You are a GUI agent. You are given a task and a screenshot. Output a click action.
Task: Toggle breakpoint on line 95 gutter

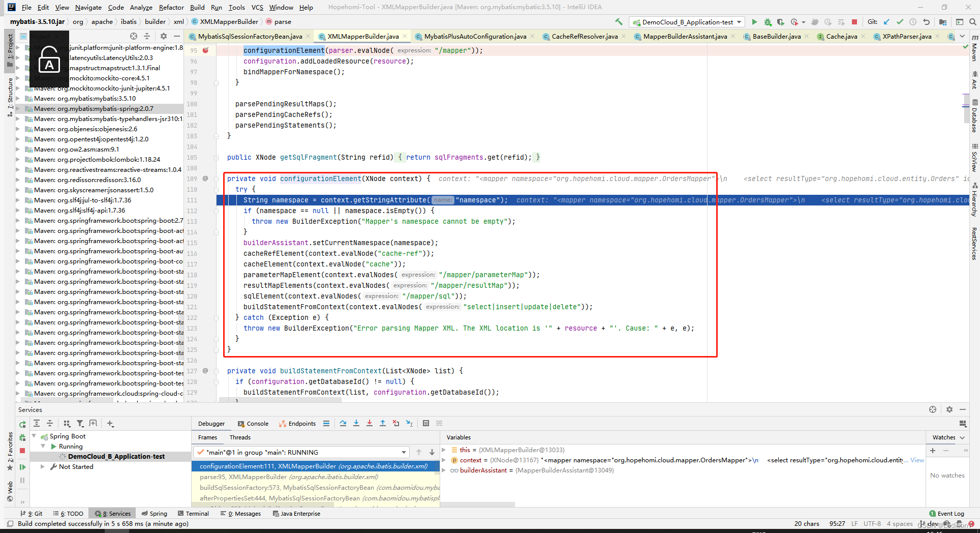point(205,50)
